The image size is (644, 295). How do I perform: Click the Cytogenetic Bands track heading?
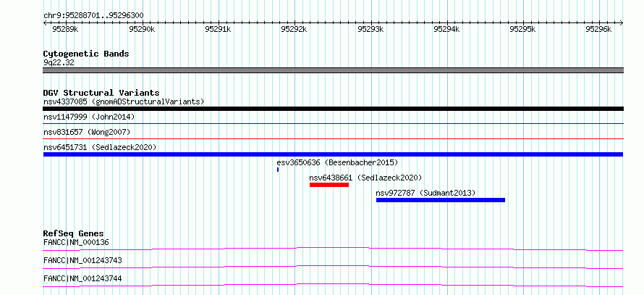click(x=86, y=54)
